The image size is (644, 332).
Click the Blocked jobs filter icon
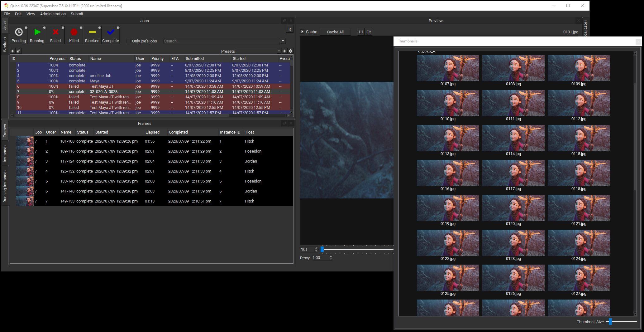[92, 32]
